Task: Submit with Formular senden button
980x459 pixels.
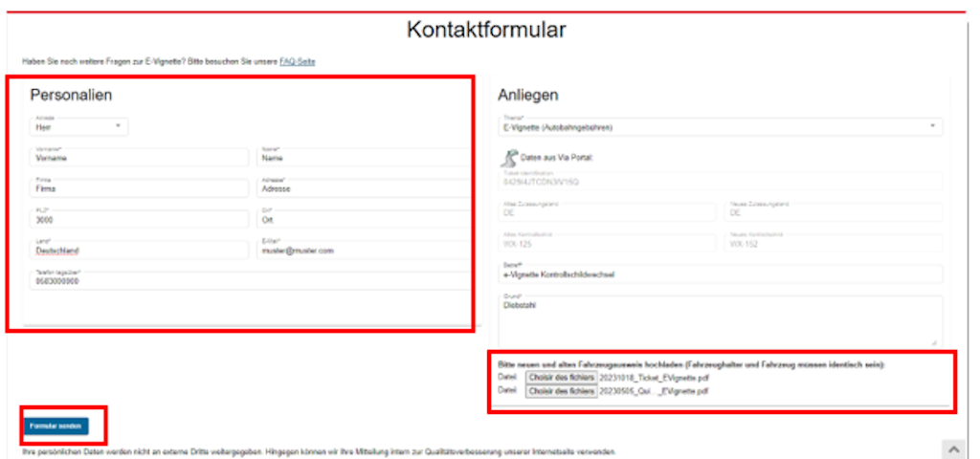Action: [56, 426]
